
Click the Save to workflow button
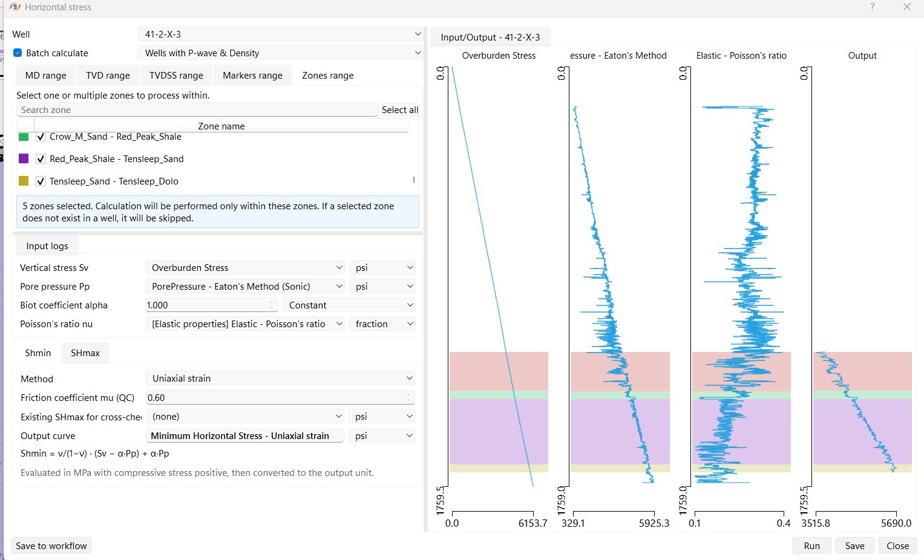(51, 546)
